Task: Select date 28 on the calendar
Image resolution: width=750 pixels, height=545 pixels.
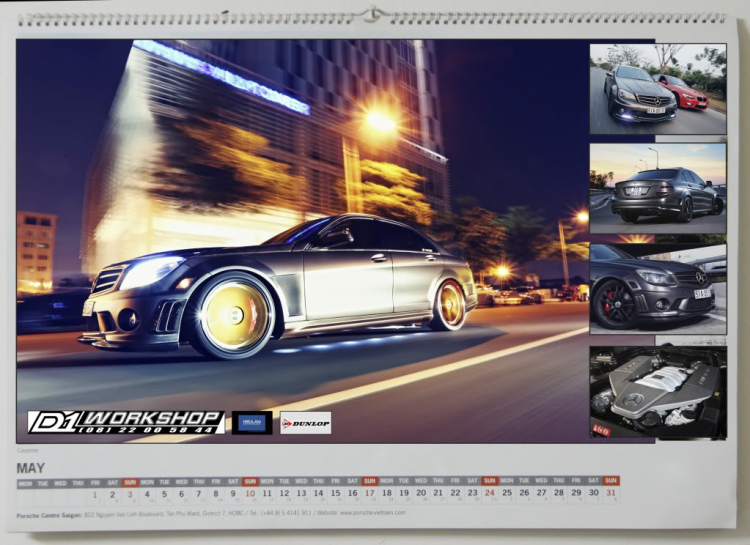Action: [559, 492]
